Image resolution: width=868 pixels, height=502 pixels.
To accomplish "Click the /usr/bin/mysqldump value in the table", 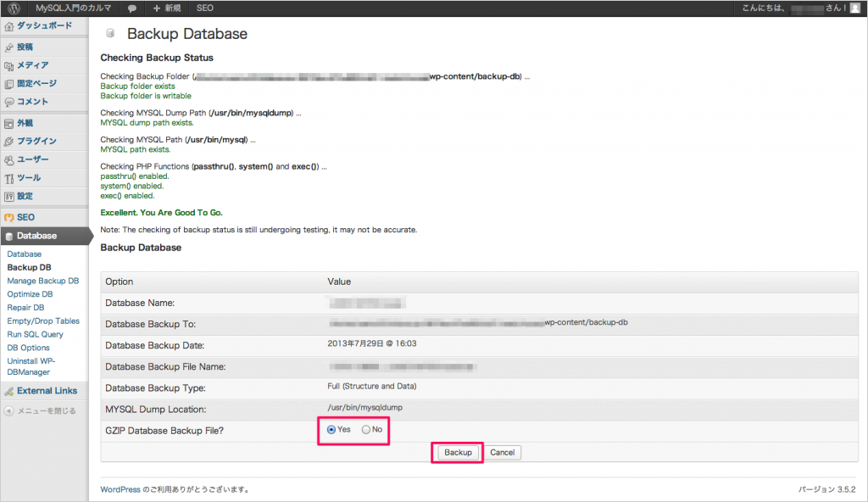I will pos(364,408).
